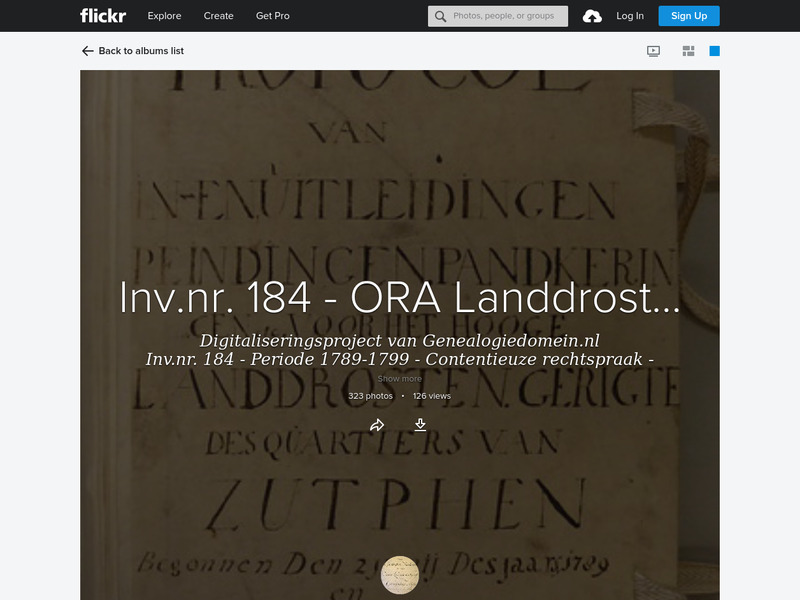Share this album
Viewport: 800px width, 600px height.
tap(377, 425)
